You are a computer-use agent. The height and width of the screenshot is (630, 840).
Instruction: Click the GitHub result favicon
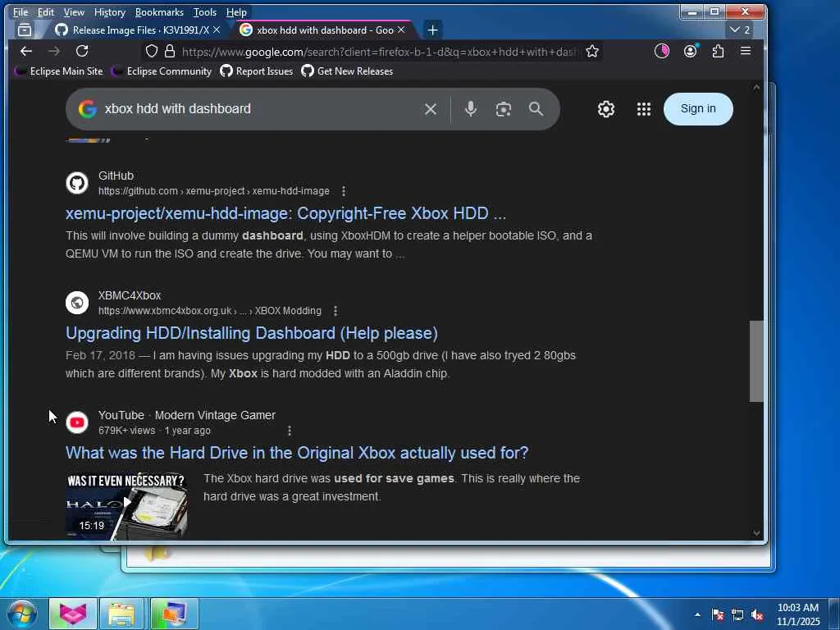pyautogui.click(x=77, y=183)
